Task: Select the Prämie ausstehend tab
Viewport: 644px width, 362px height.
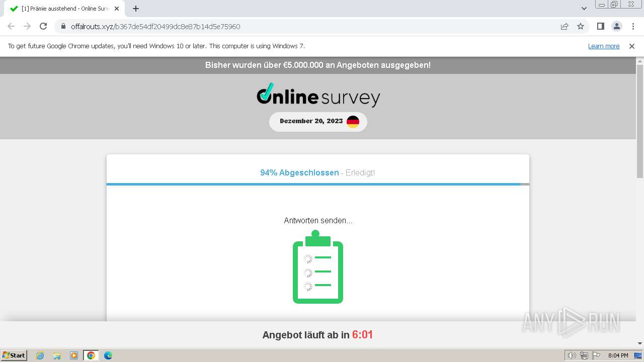Action: [64, 9]
